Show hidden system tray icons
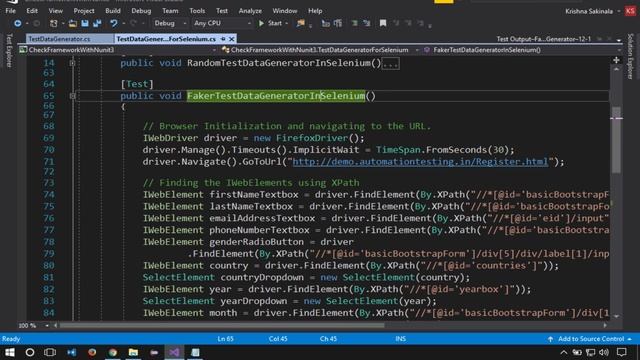 coord(564,352)
